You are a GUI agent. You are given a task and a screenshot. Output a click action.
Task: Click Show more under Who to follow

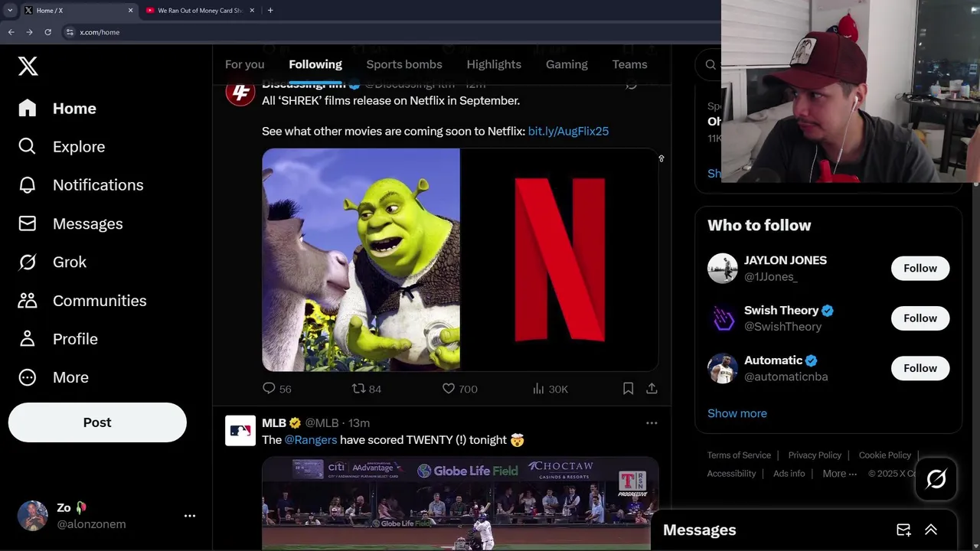click(737, 413)
